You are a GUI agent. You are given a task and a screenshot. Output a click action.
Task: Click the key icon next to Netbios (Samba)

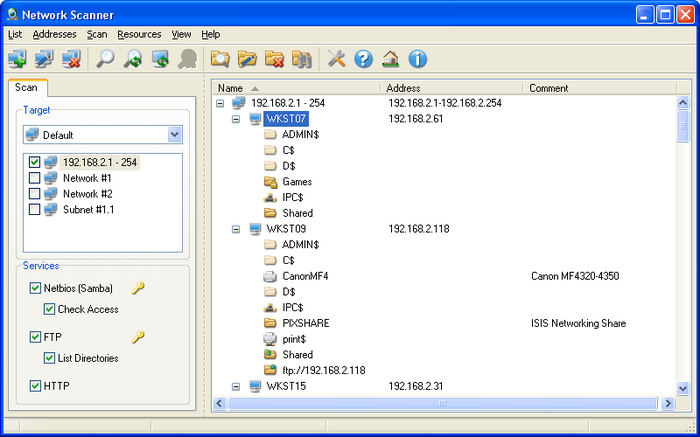138,288
